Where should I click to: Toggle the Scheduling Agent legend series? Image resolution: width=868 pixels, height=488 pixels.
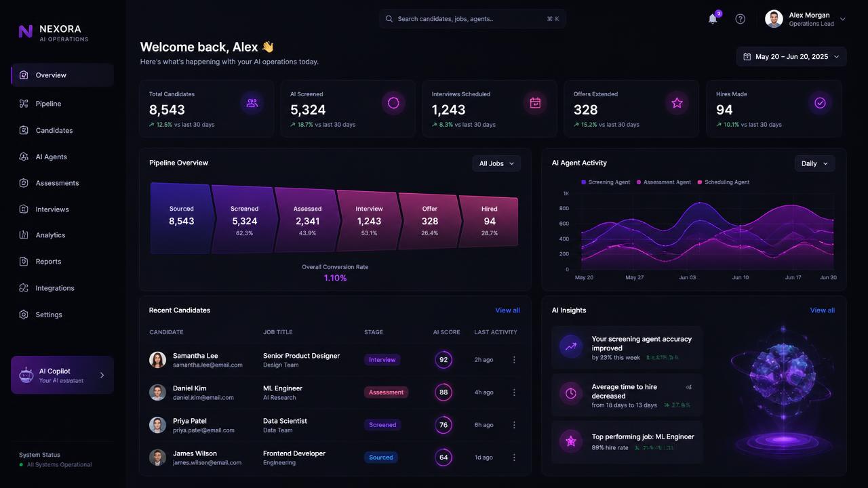tap(723, 182)
